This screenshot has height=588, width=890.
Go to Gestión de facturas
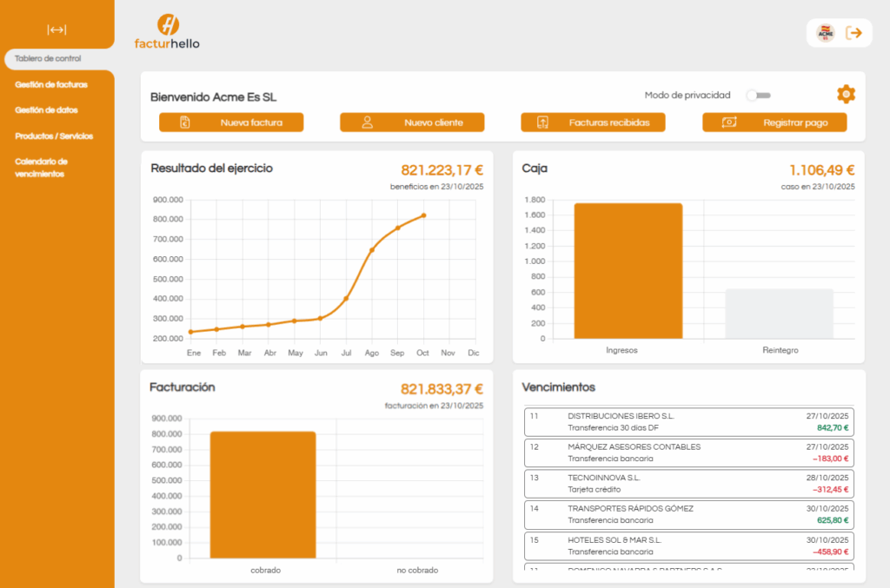coord(51,84)
